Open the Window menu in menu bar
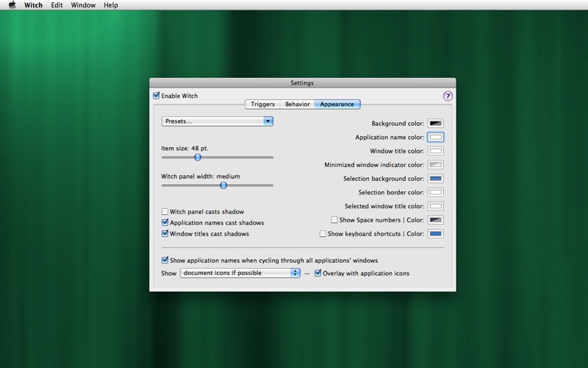Image resolution: width=588 pixels, height=368 pixels. pyautogui.click(x=83, y=5)
